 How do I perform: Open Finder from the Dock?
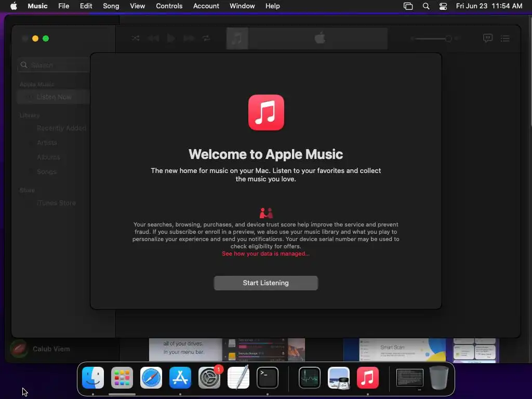pos(93,378)
